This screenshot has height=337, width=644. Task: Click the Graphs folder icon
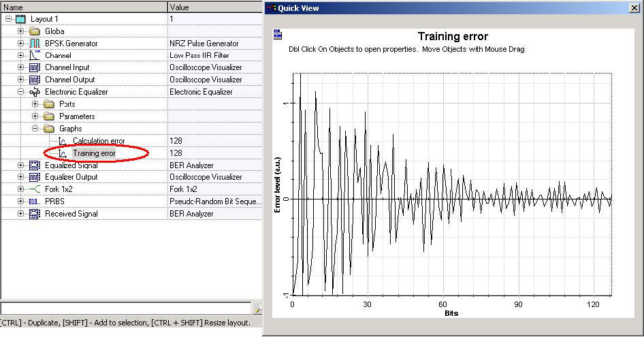tap(49, 129)
